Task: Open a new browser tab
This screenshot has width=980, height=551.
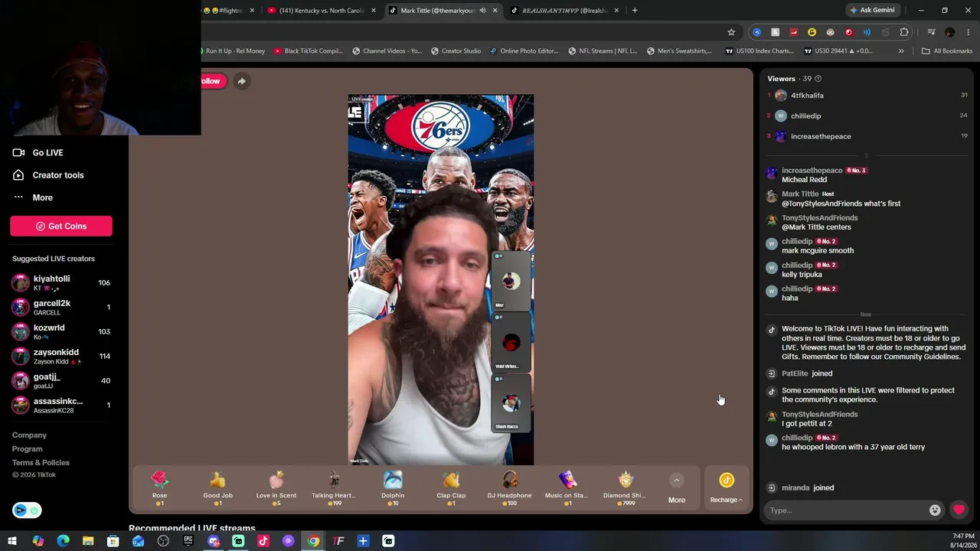Action: 635,11
